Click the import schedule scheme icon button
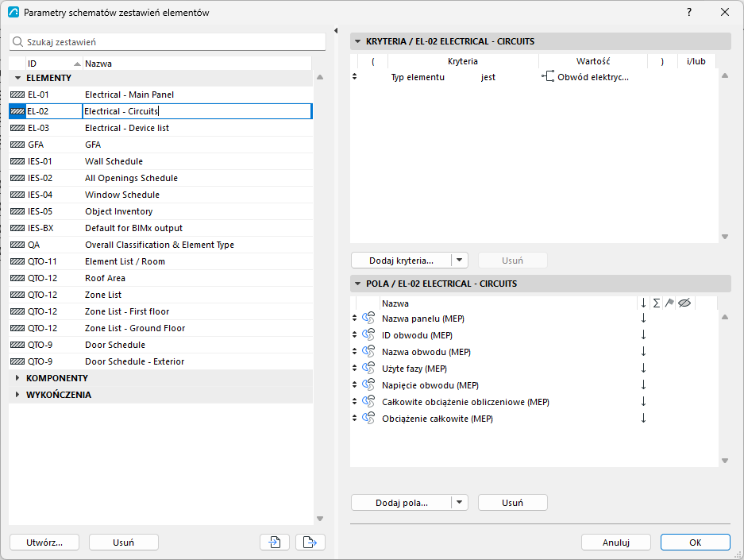Image resolution: width=744 pixels, height=560 pixels. (x=275, y=542)
